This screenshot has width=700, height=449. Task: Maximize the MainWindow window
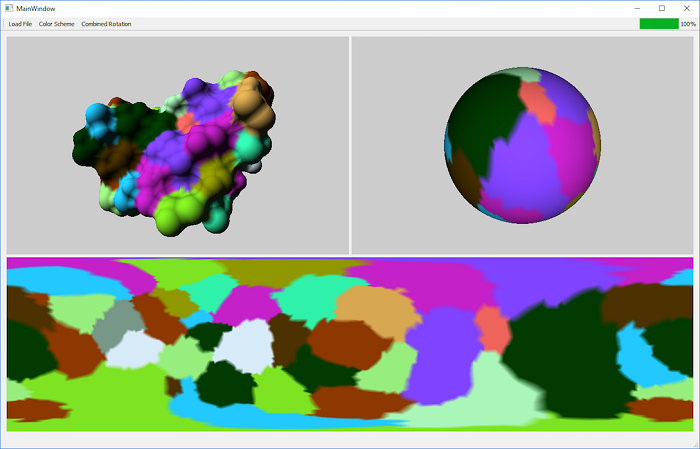pyautogui.click(x=662, y=8)
